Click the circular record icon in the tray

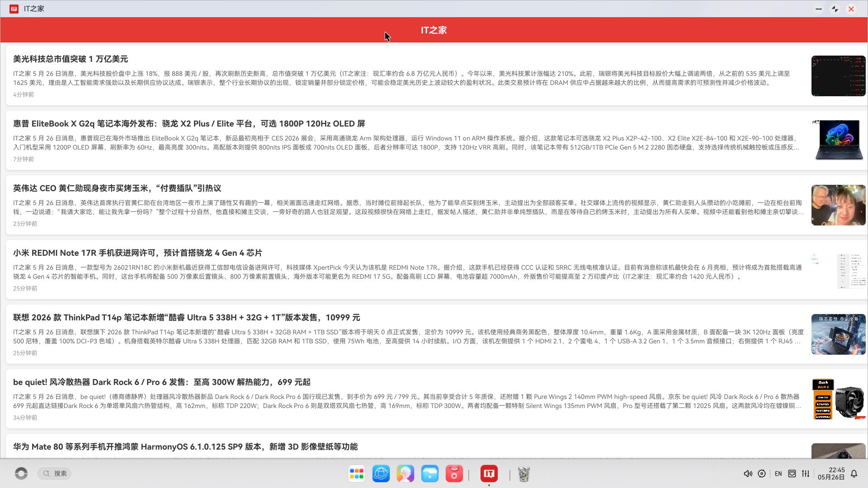762,474
